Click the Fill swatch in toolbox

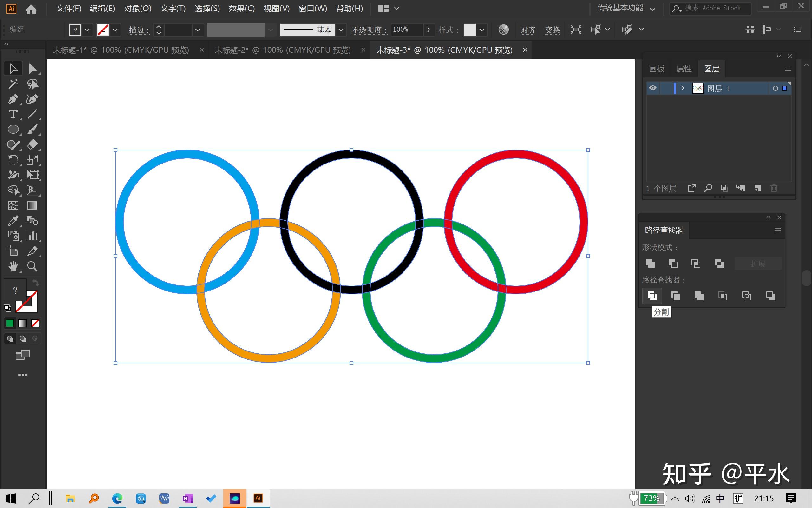[x=15, y=290]
